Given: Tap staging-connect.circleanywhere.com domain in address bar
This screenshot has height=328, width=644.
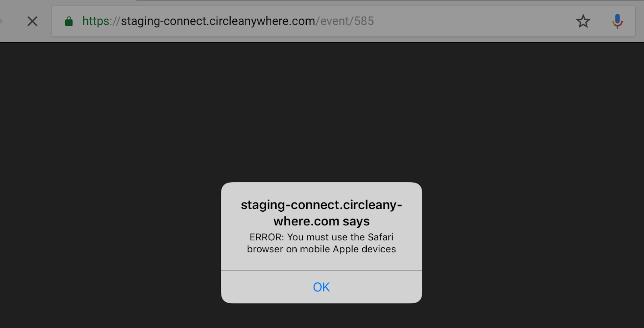Looking at the screenshot, I should coord(218,21).
